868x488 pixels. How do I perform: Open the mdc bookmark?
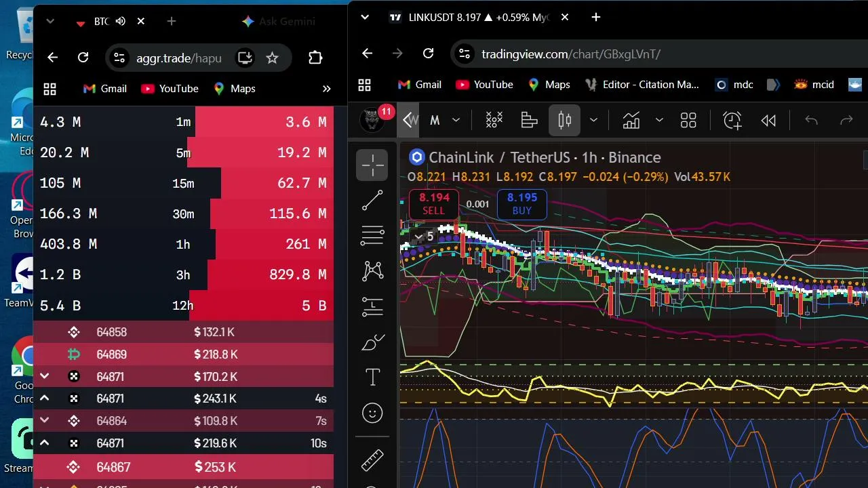coord(734,85)
